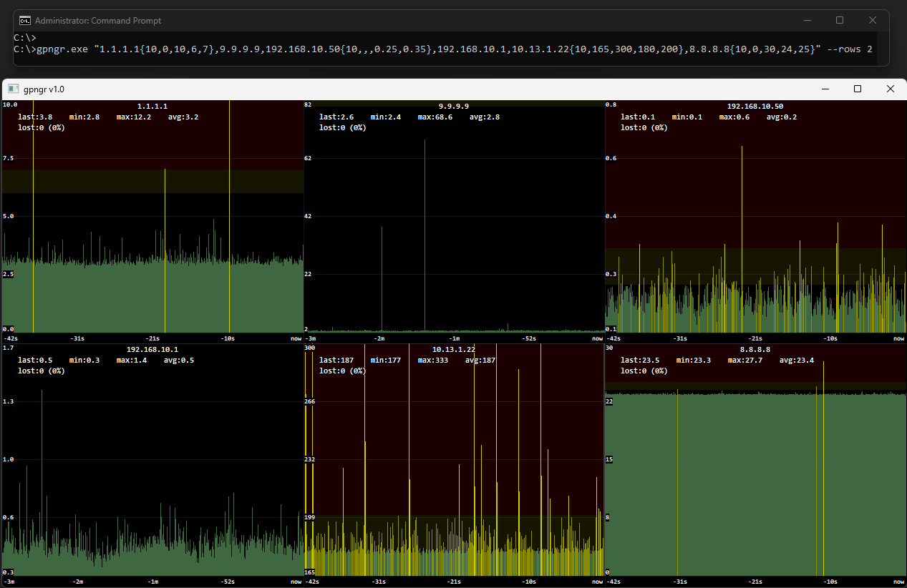The image size is (907, 588).
Task: Click the '266' y-axis label
Action: 310,401
